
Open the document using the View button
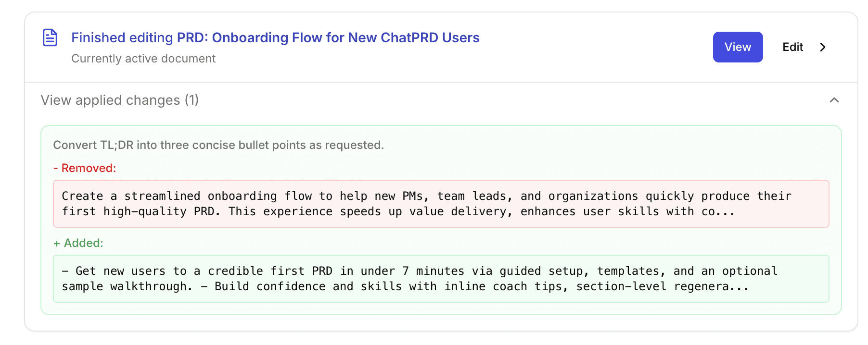(x=738, y=47)
